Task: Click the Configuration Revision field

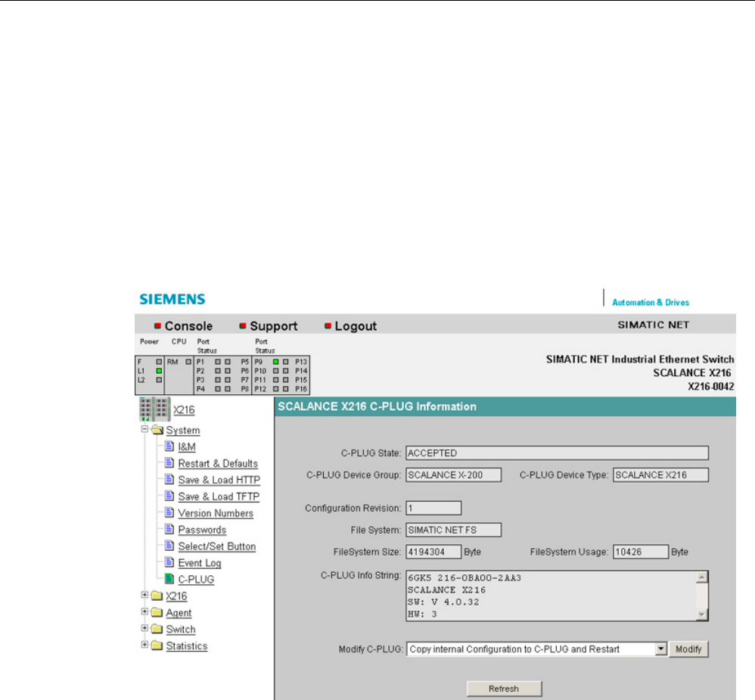Action: (x=433, y=509)
